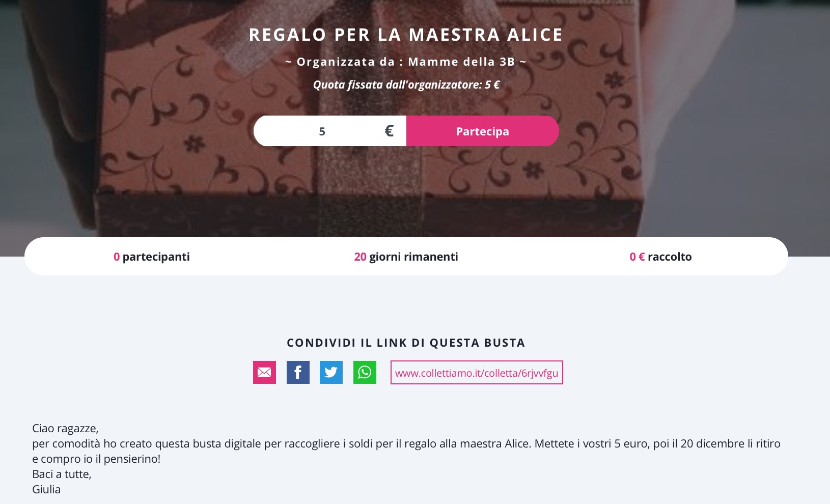This screenshot has height=504, width=830.
Task: Select the 20 giorni rimanenti counter
Action: pos(406,257)
